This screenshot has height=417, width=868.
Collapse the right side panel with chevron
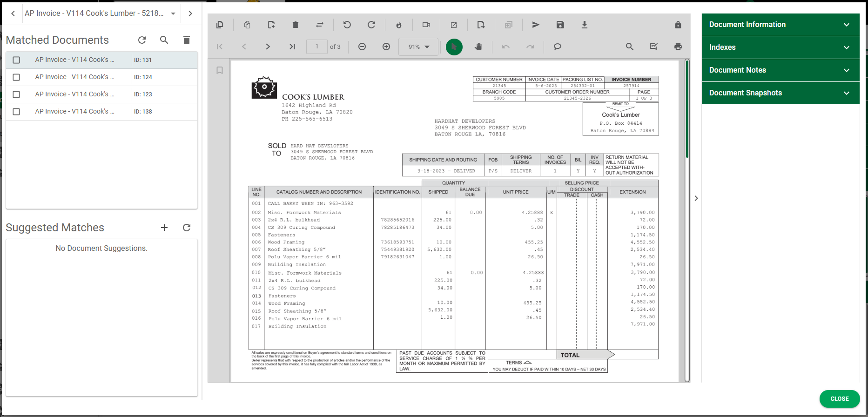696,198
